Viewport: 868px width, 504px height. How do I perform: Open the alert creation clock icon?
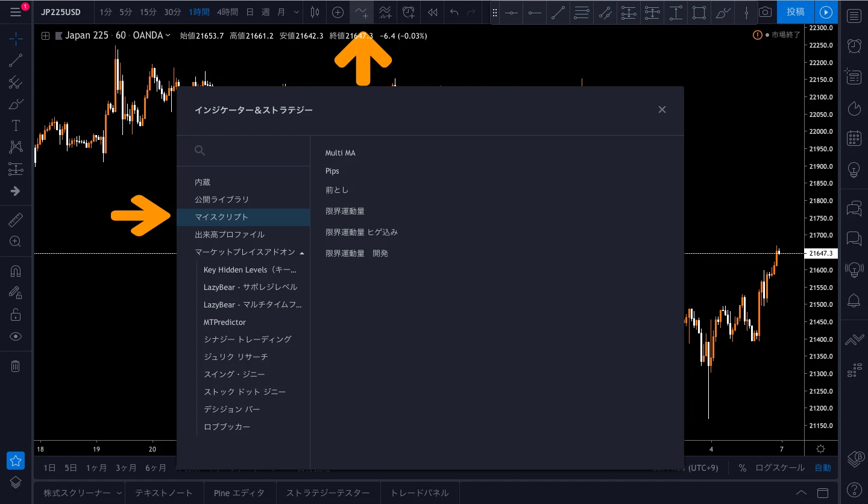(x=409, y=12)
